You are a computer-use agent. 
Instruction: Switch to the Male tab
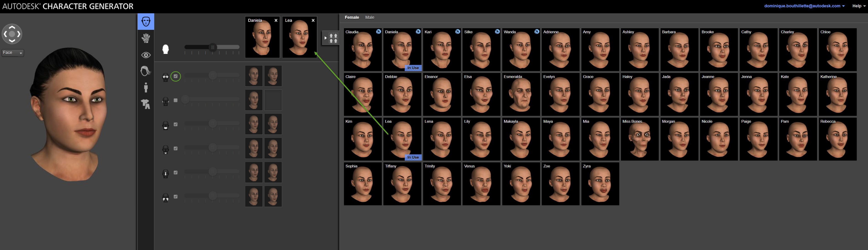click(370, 17)
